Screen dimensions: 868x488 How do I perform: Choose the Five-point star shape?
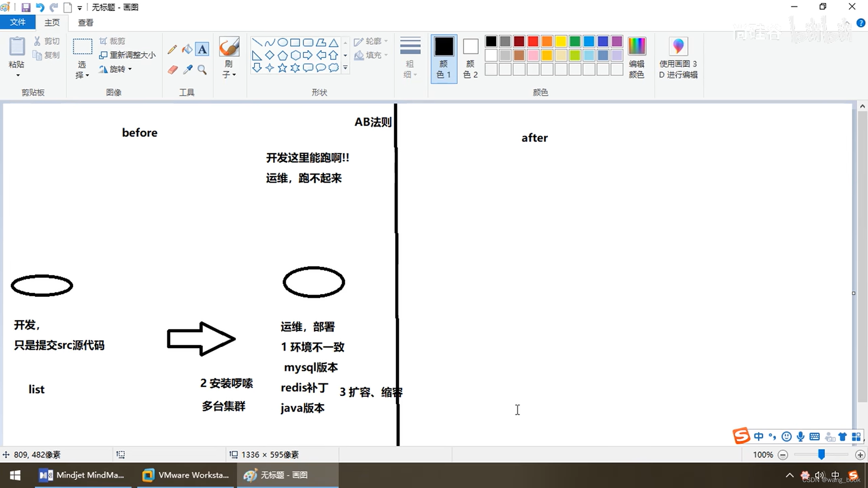283,68
